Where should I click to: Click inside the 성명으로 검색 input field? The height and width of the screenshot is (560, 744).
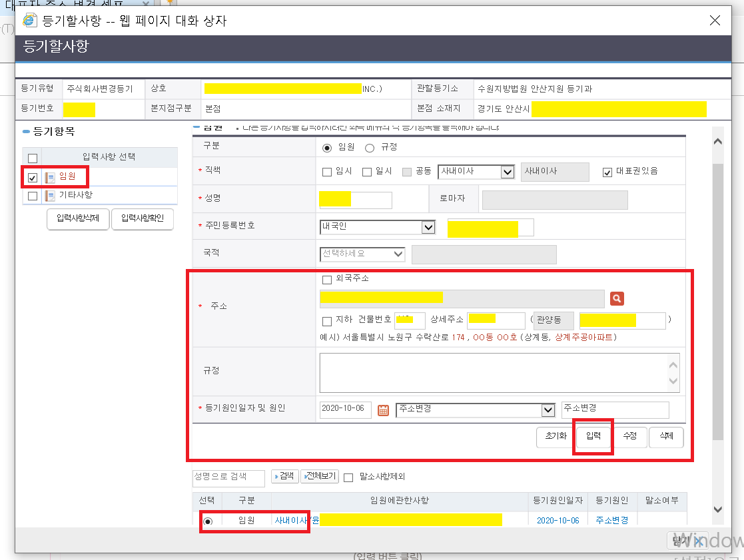[x=228, y=477]
